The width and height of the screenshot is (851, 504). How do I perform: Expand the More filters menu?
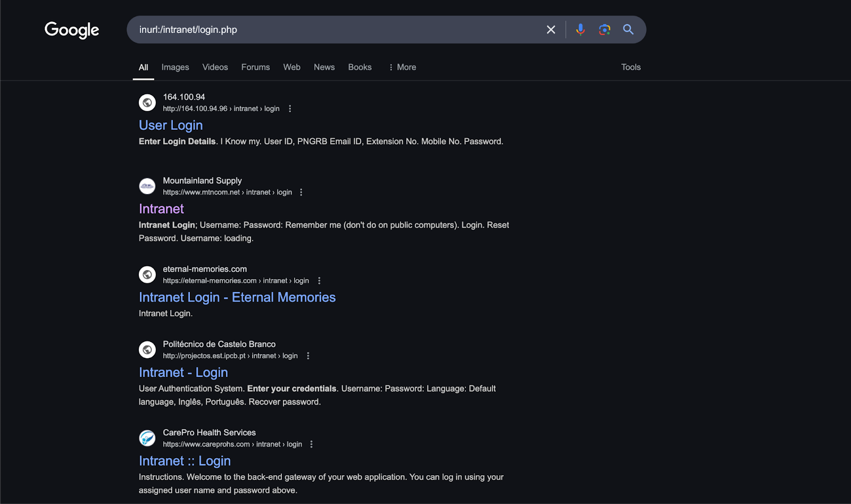point(402,67)
